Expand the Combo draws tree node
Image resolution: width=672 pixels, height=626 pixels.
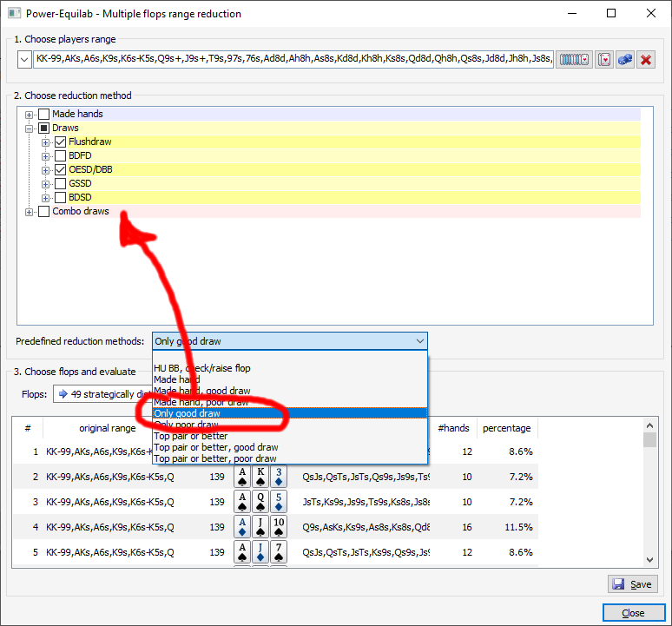(29, 212)
